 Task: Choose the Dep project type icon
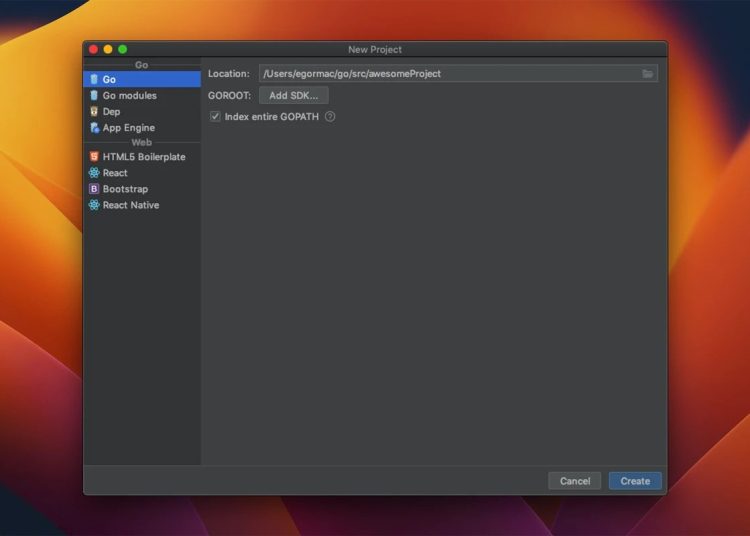(94, 112)
